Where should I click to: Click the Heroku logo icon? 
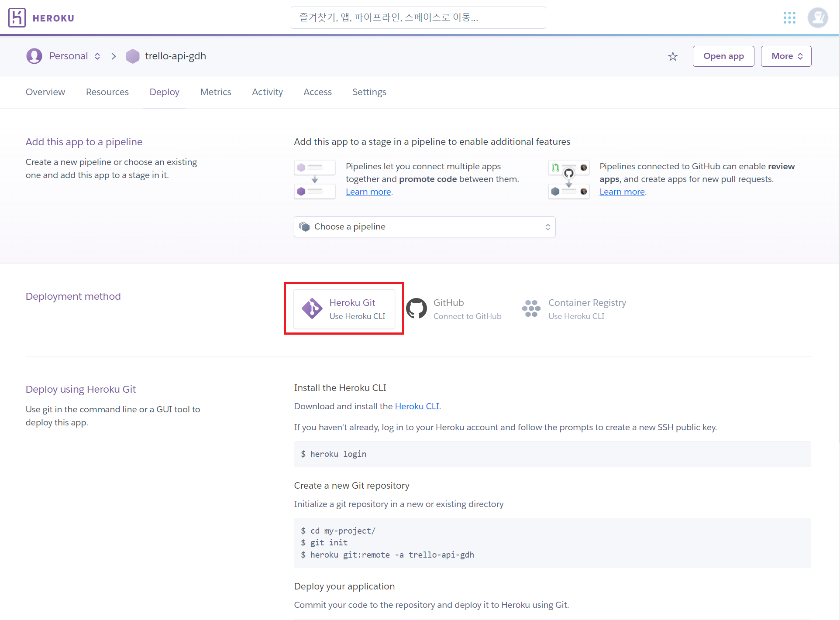(17, 18)
